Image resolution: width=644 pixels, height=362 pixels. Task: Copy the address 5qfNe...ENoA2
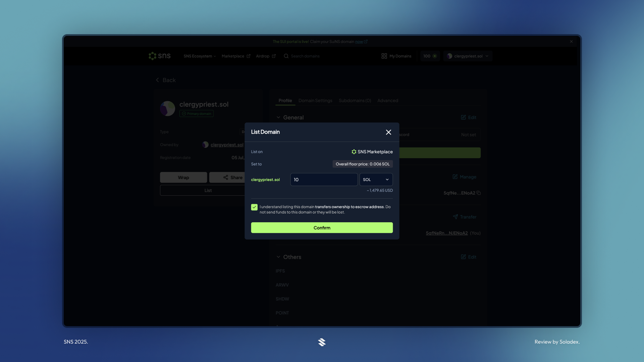click(479, 193)
